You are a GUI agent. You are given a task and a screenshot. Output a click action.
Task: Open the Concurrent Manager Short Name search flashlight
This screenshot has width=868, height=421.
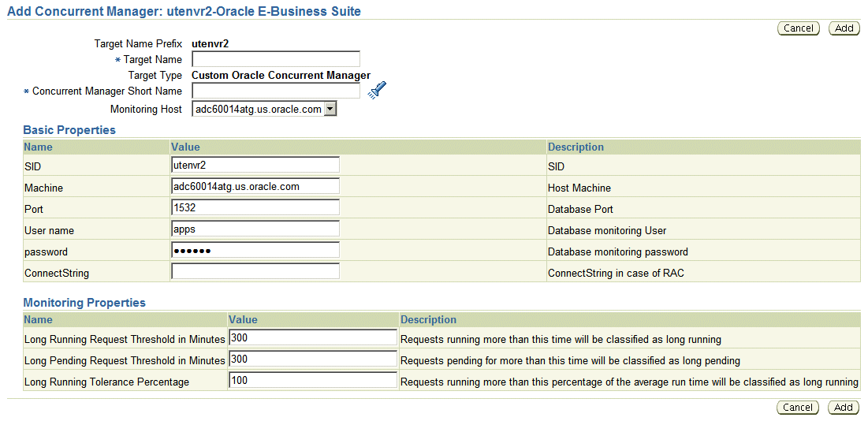pos(376,90)
